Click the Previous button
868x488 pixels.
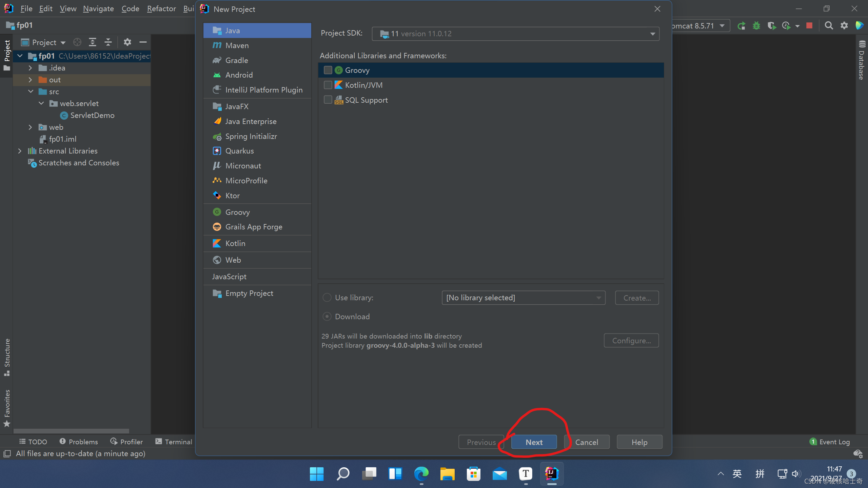pos(481,442)
